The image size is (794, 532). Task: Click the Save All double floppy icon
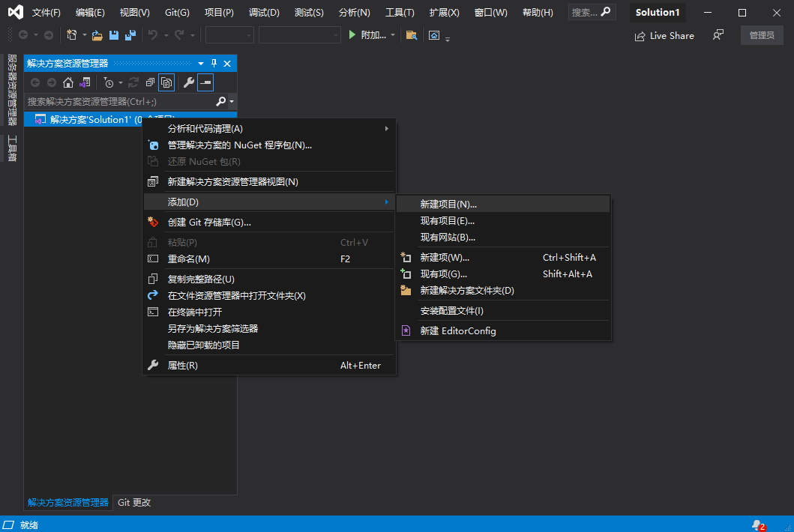130,35
